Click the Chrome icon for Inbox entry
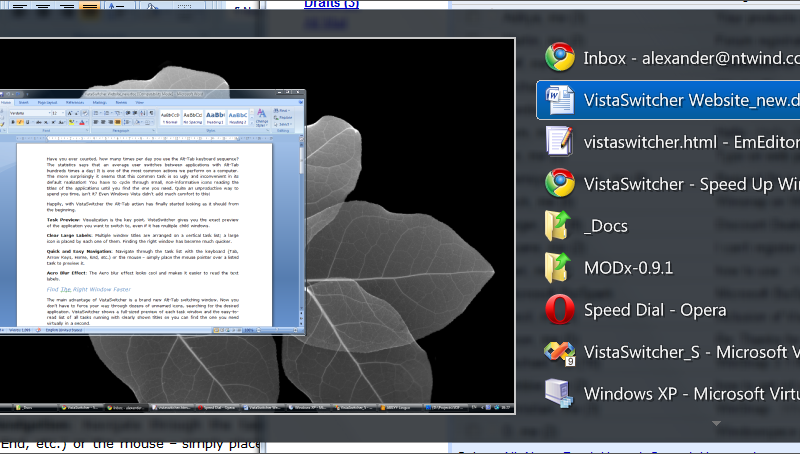Image resolution: width=800 pixels, height=454 pixels. 560,57
